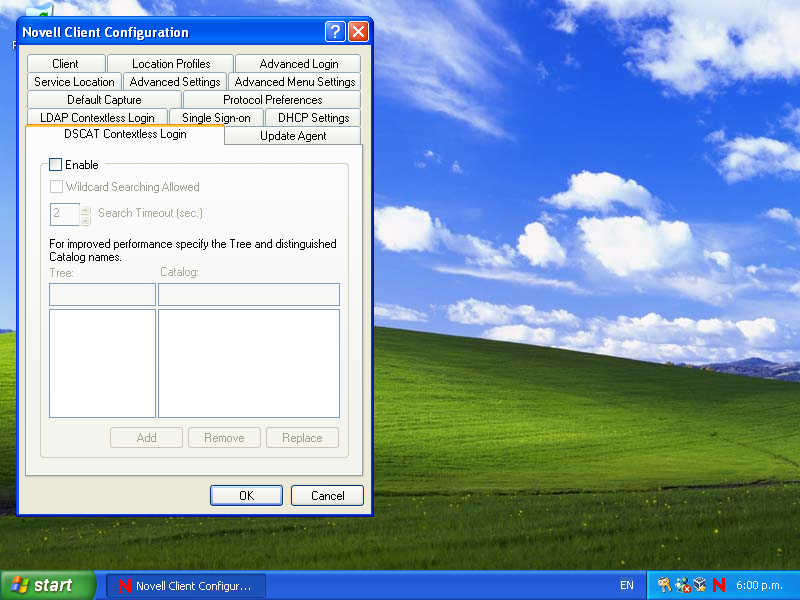This screenshot has width=800, height=600.
Task: Select the DSCAT Contextless Login tab
Action: tap(125, 134)
